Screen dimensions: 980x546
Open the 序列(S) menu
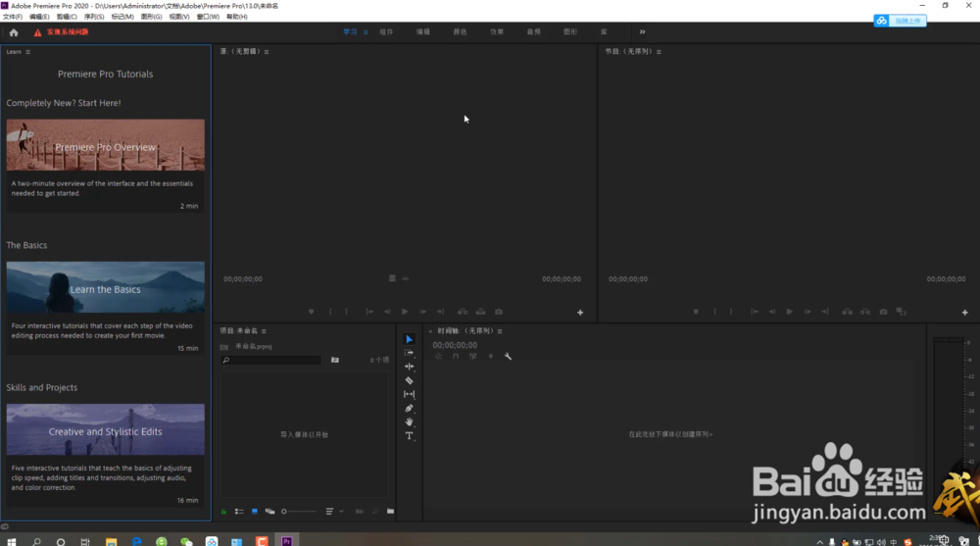94,17
